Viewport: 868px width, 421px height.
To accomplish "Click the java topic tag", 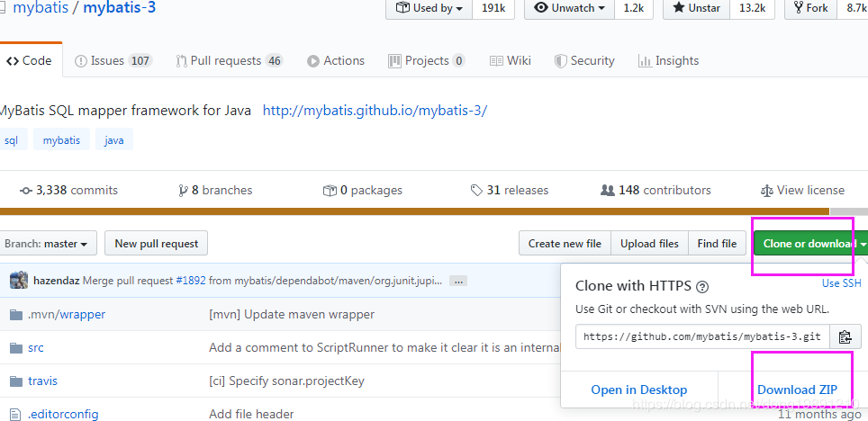I will point(114,140).
